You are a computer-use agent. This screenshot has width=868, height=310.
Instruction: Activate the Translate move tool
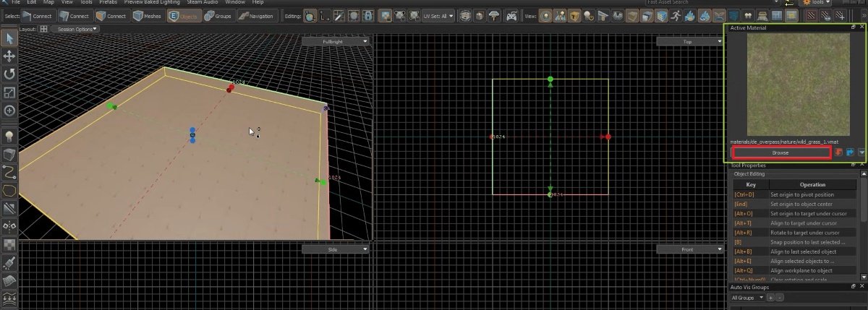pos(9,56)
